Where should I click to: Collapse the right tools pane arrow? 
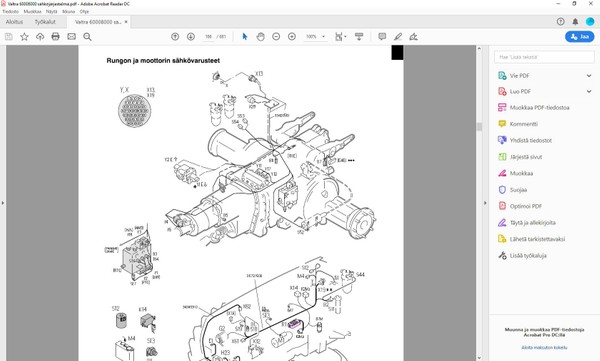tap(485, 203)
